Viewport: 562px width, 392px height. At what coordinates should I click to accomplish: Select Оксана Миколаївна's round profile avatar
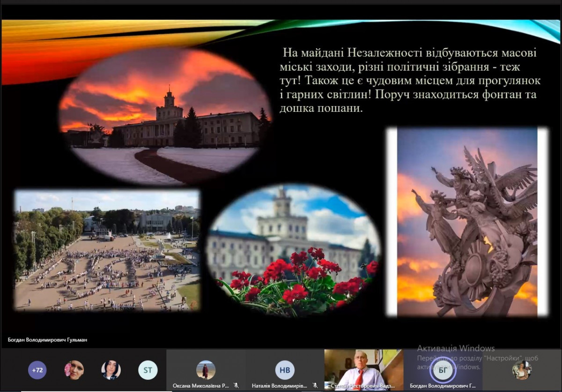(206, 370)
